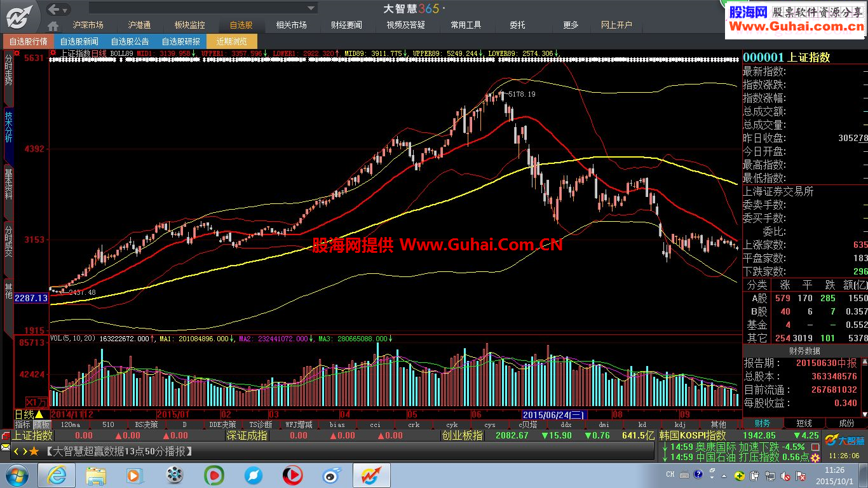868x488 pixels.
Task: Click 其他 in the indicator bar
Action: [719, 424]
